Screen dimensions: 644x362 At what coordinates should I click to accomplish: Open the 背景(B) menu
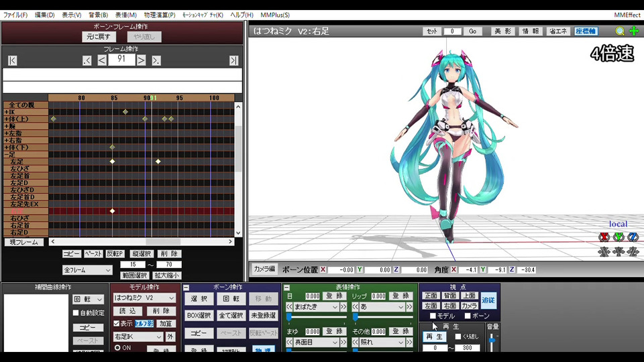point(98,15)
